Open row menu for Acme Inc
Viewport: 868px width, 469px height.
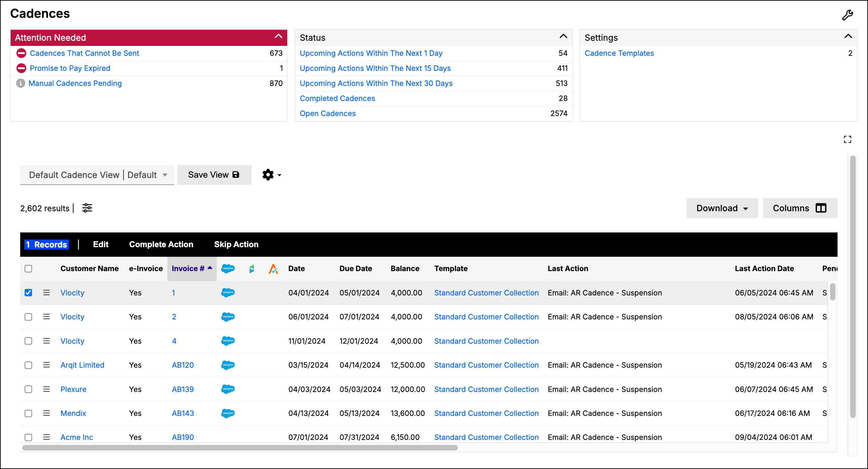click(47, 437)
